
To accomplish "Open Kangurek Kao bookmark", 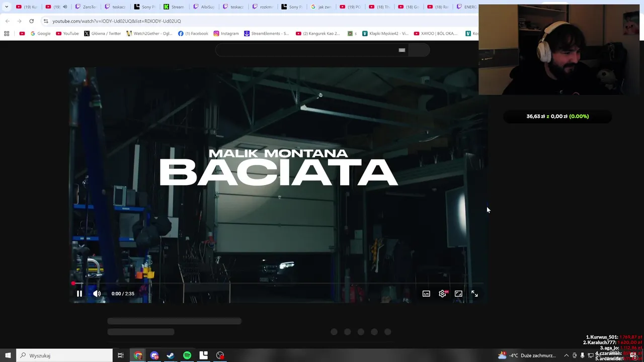I will [318, 34].
